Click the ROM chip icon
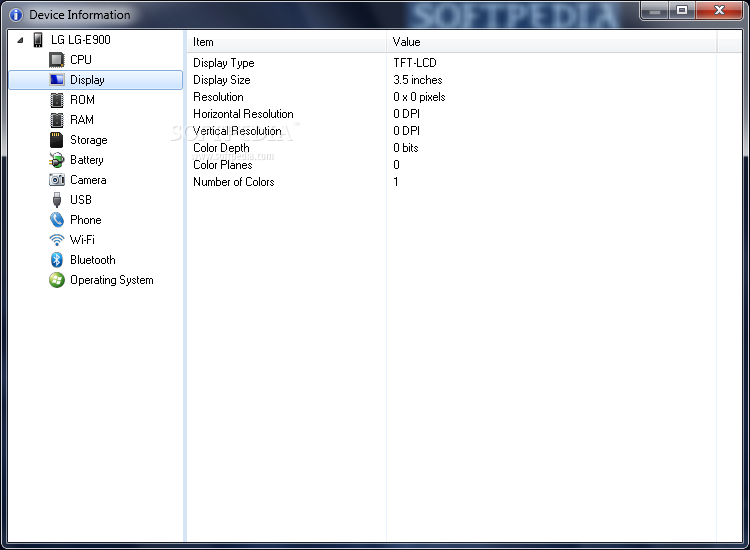 click(56, 100)
